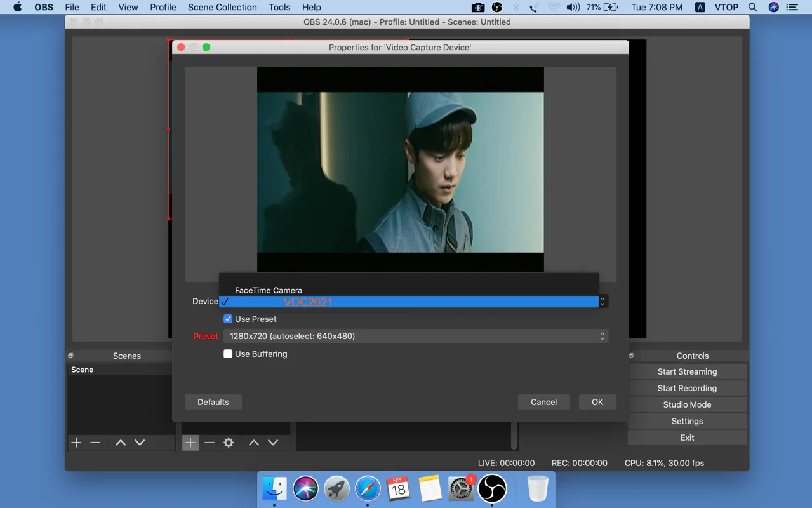Select the Scene row in the Scenes list
The height and width of the screenshot is (508, 812).
click(x=121, y=370)
